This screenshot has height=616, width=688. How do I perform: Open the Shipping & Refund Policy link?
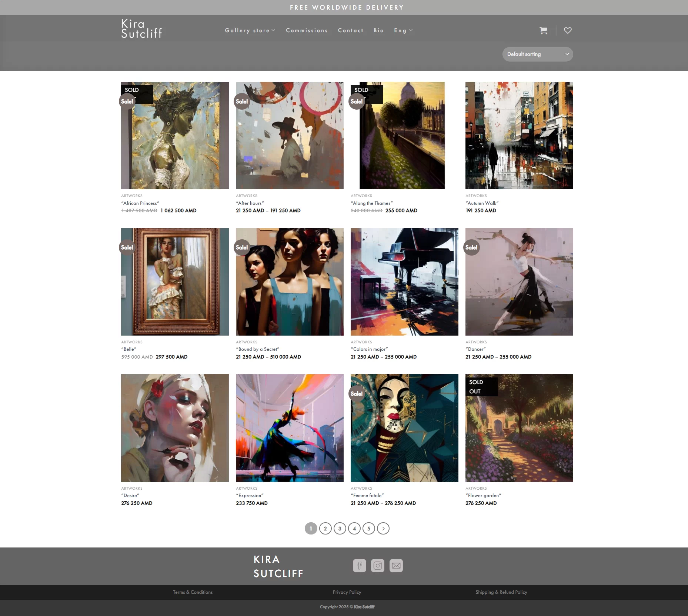pos(501,592)
